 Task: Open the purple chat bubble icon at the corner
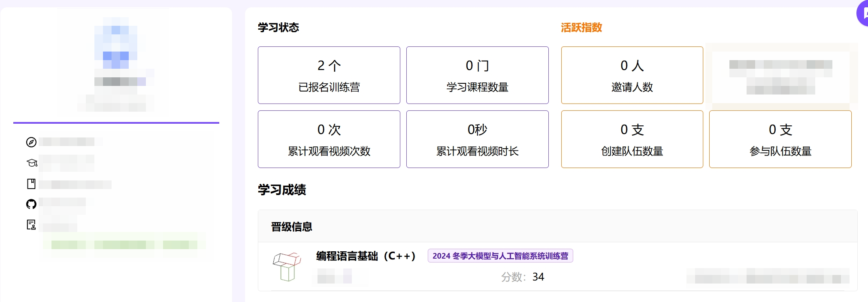862,13
